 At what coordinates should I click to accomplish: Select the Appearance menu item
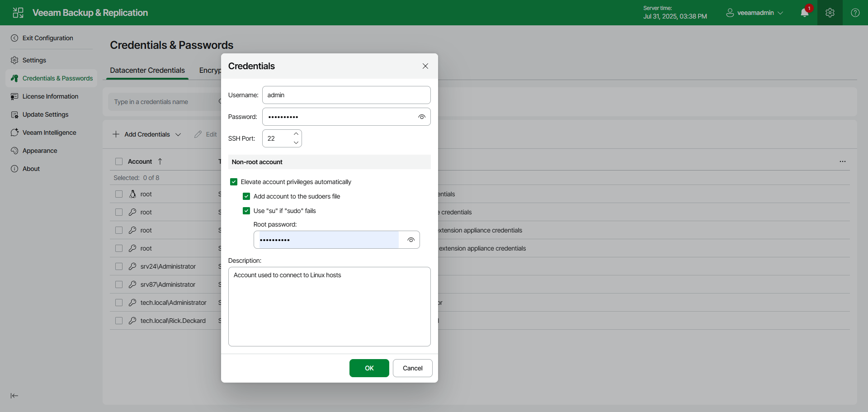(x=39, y=150)
